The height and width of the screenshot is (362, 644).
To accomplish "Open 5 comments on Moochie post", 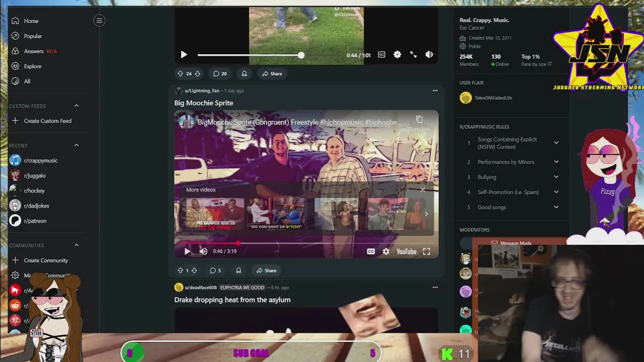I will (x=215, y=270).
